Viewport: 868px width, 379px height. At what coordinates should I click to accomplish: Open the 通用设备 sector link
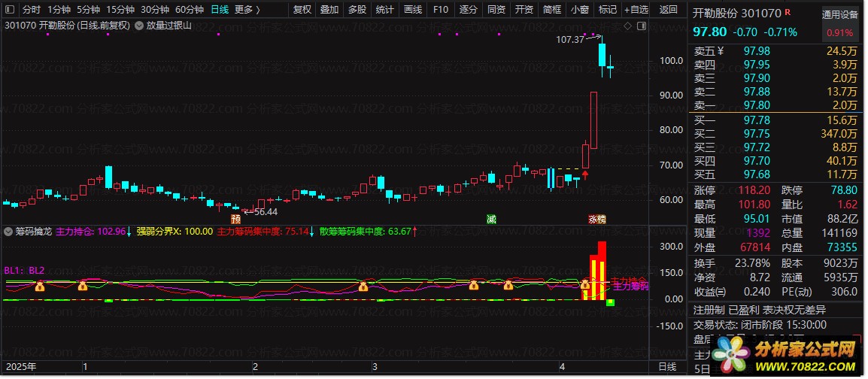point(839,15)
